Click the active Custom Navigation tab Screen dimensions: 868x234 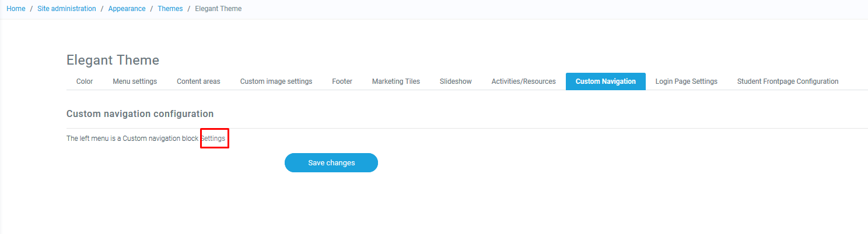[x=605, y=81]
